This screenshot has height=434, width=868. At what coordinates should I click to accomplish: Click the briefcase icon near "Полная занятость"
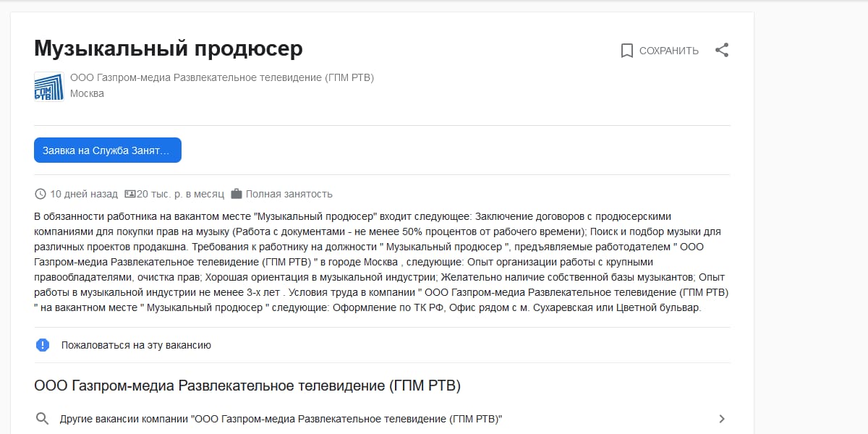(235, 194)
